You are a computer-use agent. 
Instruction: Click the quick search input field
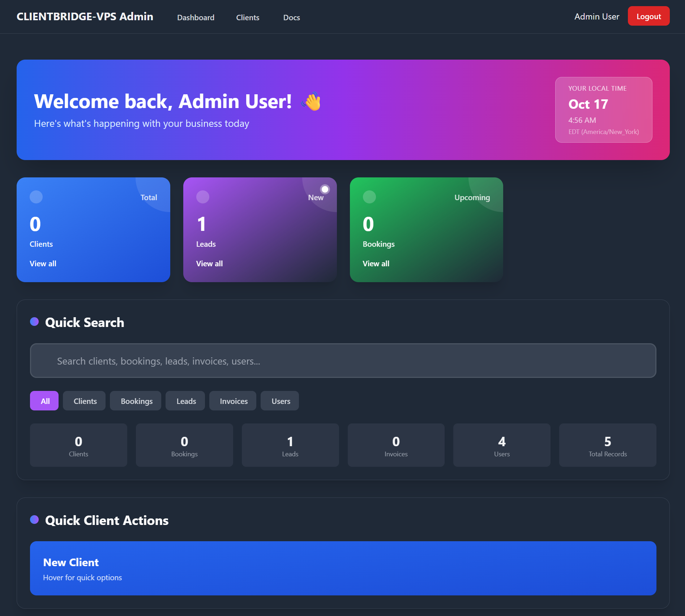point(343,361)
